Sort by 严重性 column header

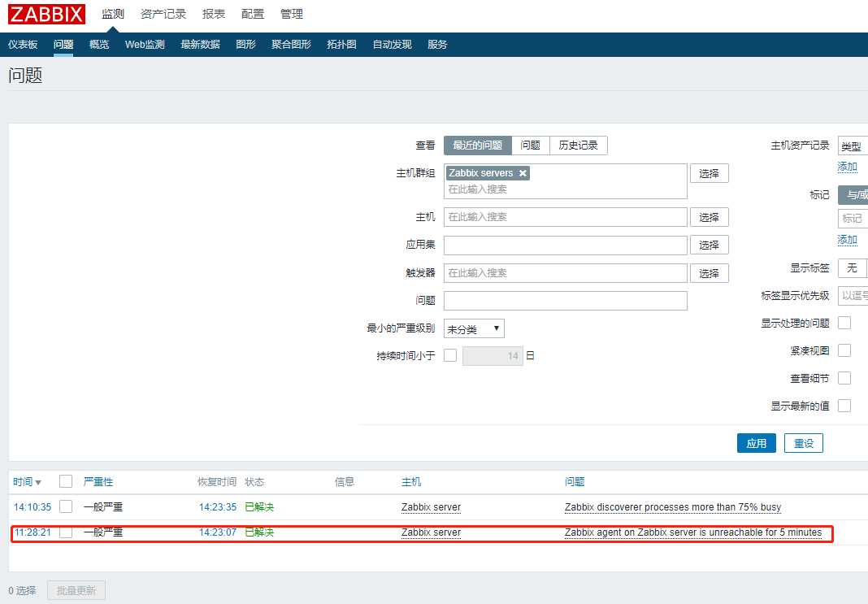(x=98, y=482)
